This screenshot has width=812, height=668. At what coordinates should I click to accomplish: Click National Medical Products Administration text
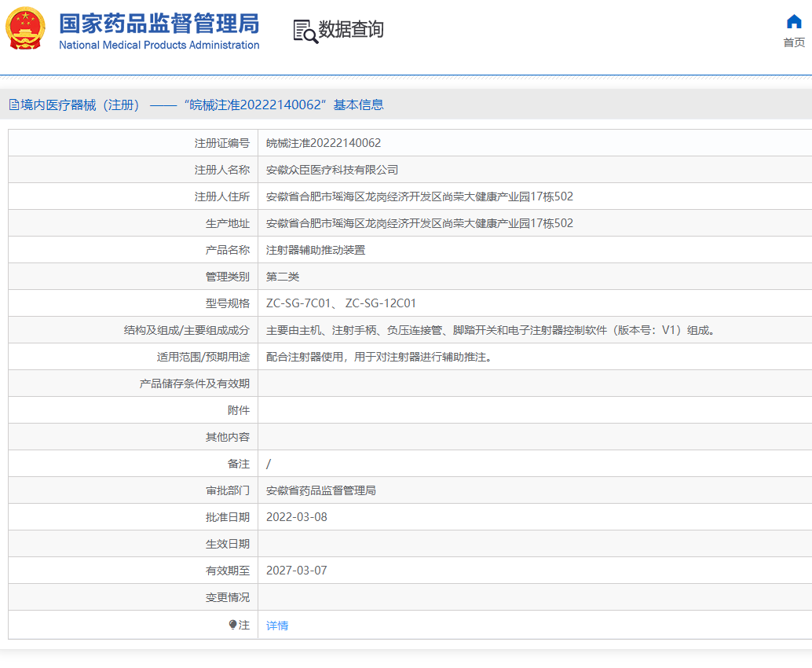tap(159, 45)
